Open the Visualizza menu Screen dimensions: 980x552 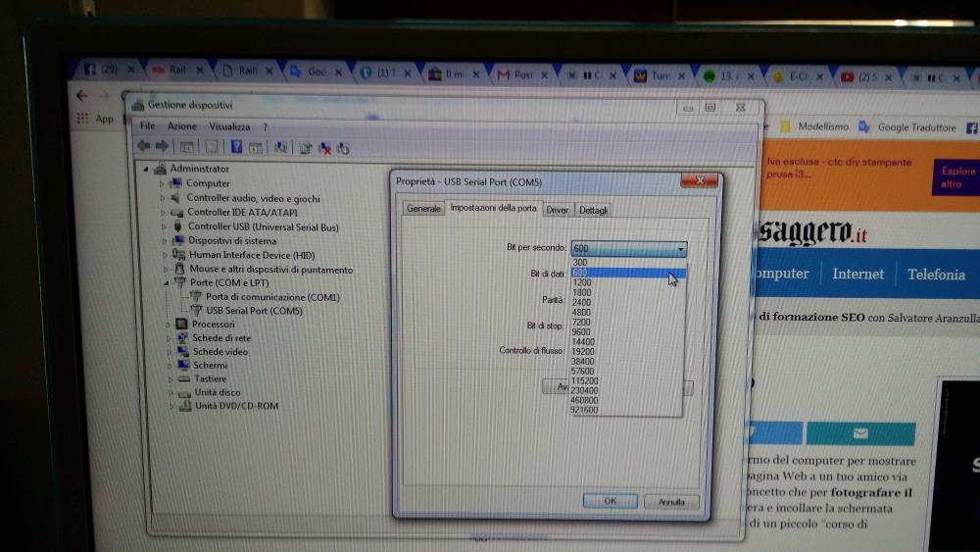(229, 126)
